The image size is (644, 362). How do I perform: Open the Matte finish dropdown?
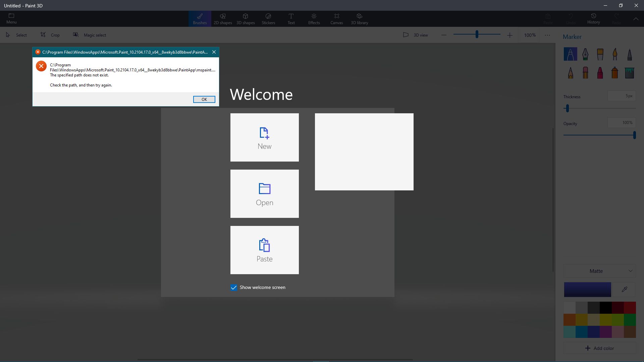coord(599,271)
